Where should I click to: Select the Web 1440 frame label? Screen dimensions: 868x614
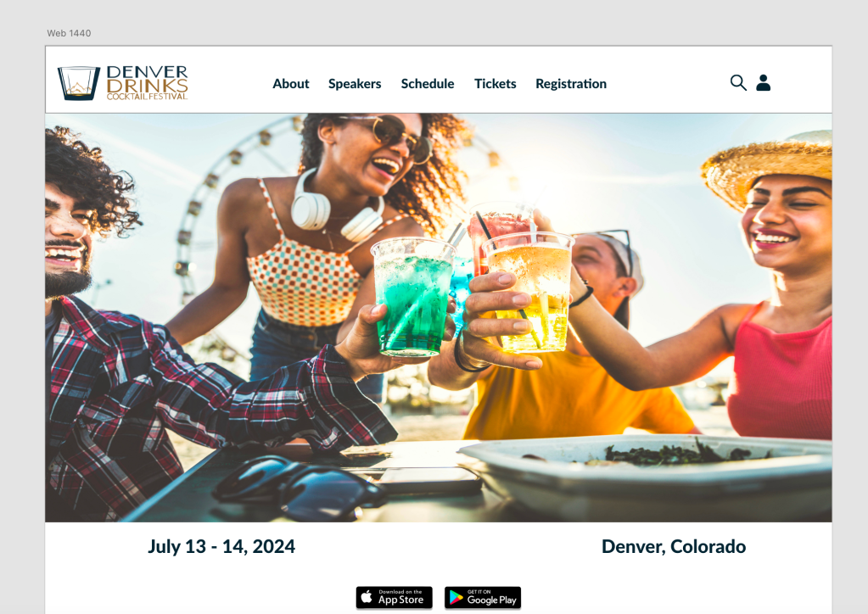69,33
